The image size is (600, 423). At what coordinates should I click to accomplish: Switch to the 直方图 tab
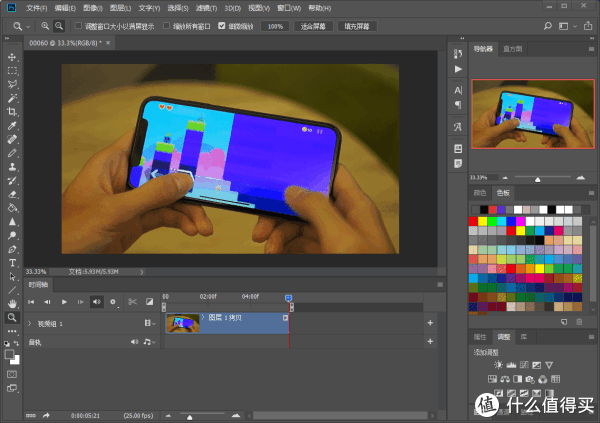[512, 47]
